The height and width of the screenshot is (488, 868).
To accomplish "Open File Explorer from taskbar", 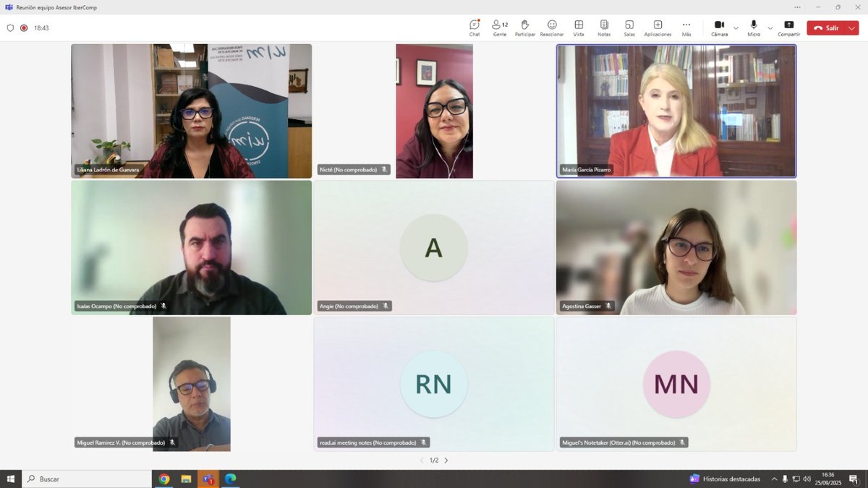I will coord(186,479).
